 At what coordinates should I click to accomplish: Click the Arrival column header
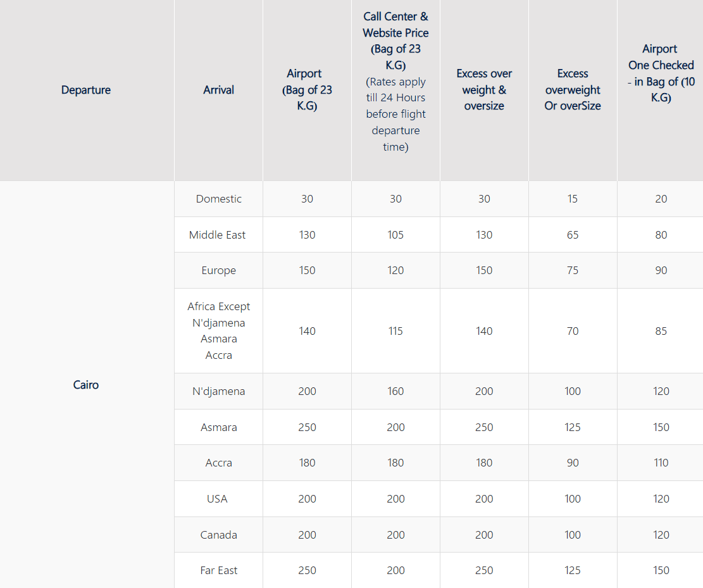point(218,90)
